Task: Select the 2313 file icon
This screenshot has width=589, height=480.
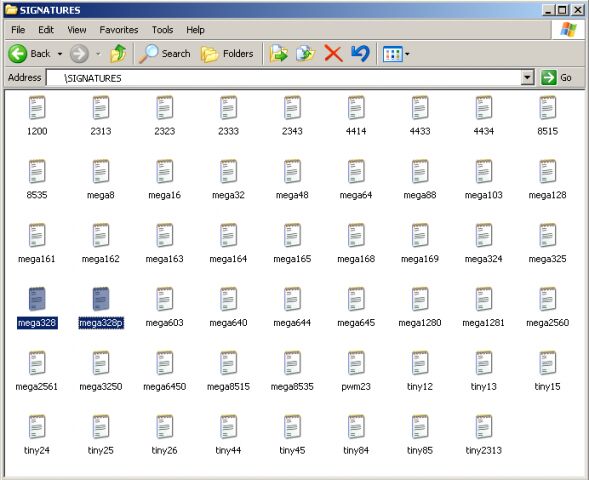Action: [x=101, y=108]
